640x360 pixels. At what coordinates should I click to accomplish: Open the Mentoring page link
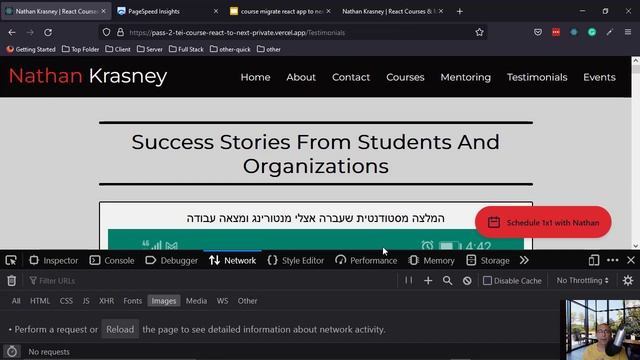click(466, 77)
